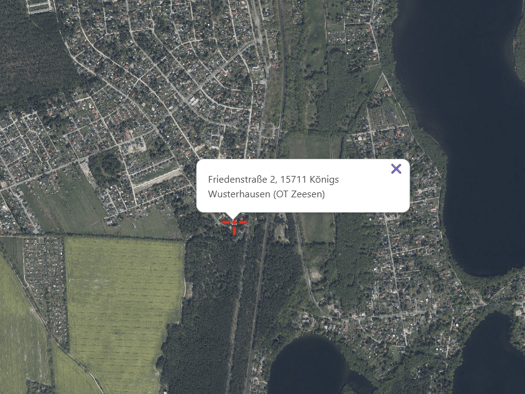Click the dense forest in top-left corner

pos(30,57)
